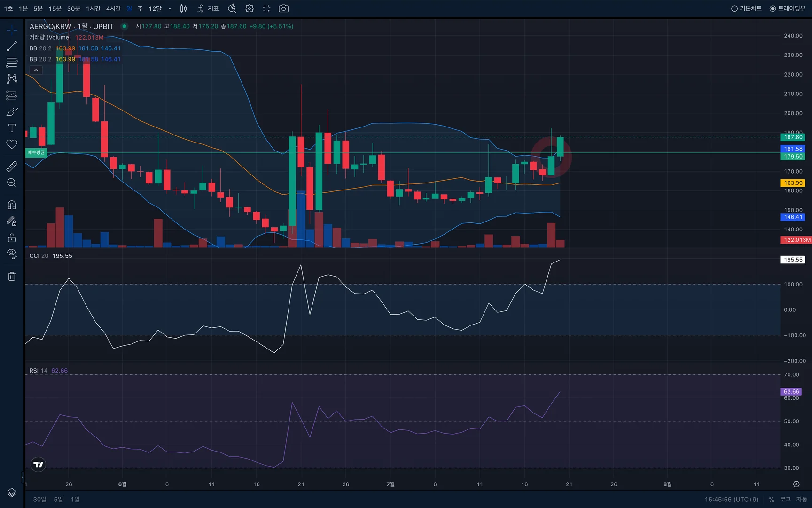Click the RSI 14 indicator legend
The height and width of the screenshot is (508, 812).
coord(39,371)
